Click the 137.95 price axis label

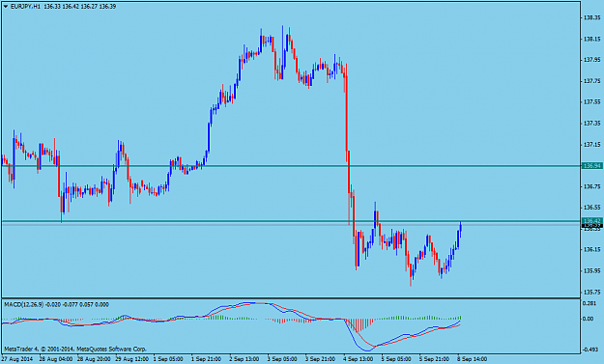[592, 60]
